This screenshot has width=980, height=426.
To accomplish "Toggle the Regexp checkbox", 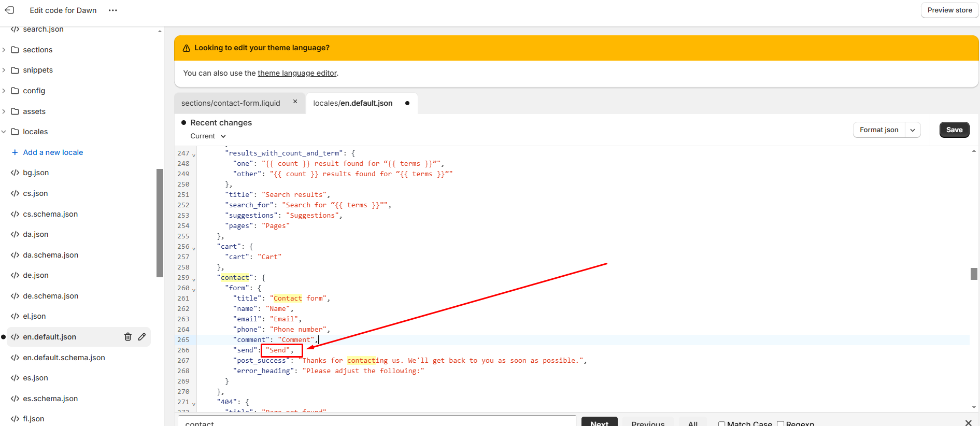I will (x=780, y=424).
